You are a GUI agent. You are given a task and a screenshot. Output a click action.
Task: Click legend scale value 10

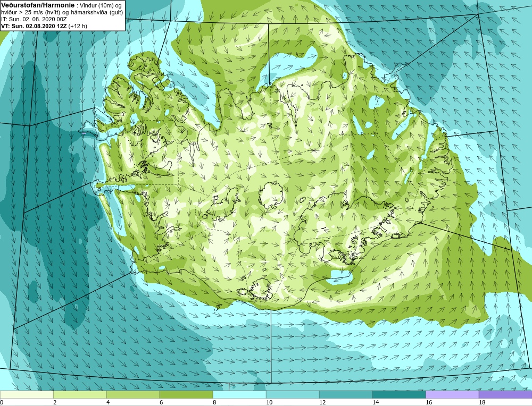269,402
